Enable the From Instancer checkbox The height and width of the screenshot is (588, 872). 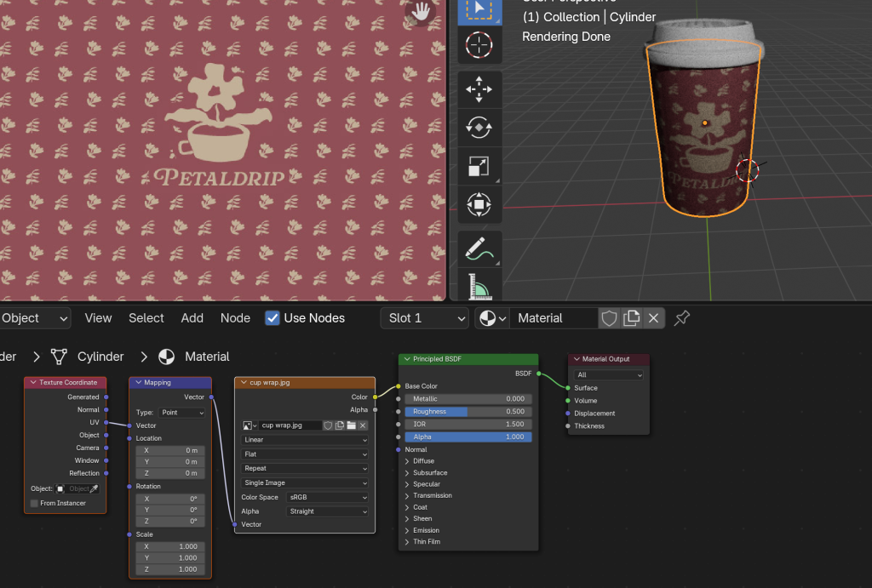pos(34,503)
